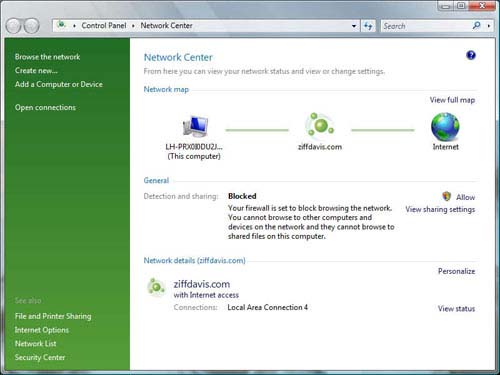Click the View sharing settings link
Image resolution: width=500 pixels, height=375 pixels.
[440, 209]
